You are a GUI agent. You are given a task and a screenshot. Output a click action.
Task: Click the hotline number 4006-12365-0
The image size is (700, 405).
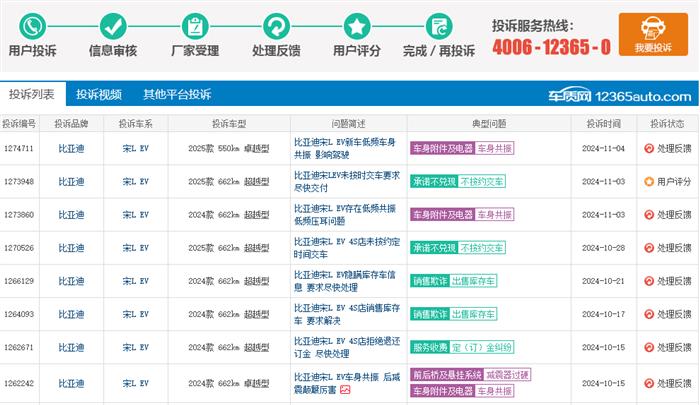coord(551,46)
